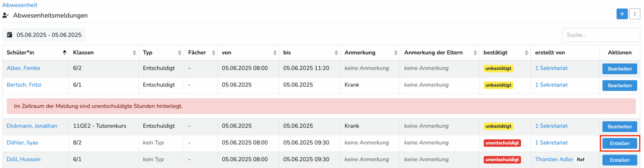Screen dimensions: 644x168
Task: Click Bearbeiten for Alber, Femke
Action: point(619,69)
